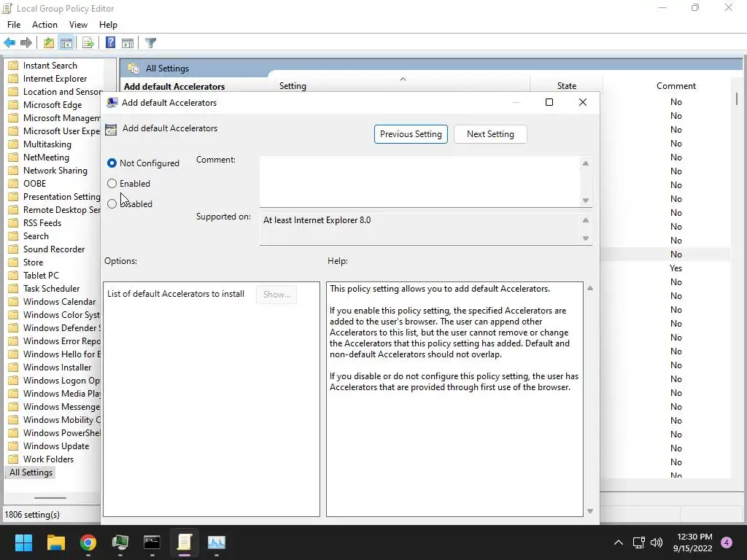The width and height of the screenshot is (747, 560).
Task: Click Help pane scroll up arrow
Action: [590, 288]
